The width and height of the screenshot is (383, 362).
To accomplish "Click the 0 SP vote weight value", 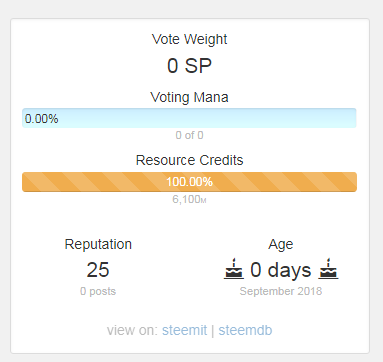I will tap(189, 66).
